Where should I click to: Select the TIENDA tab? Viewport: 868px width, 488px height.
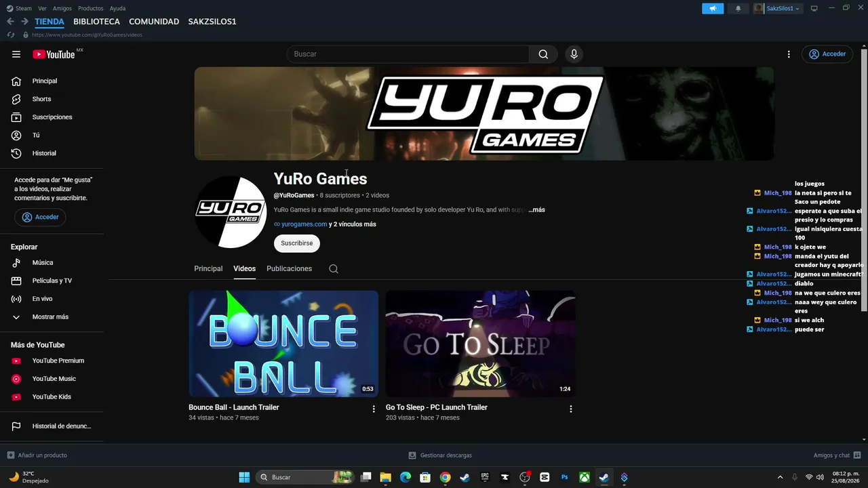point(50,22)
